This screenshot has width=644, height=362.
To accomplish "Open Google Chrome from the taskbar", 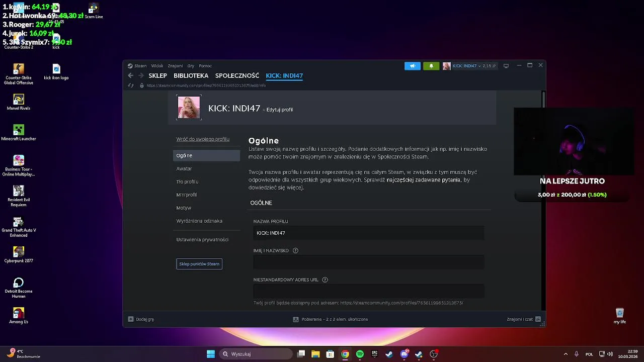I will click(x=345, y=354).
